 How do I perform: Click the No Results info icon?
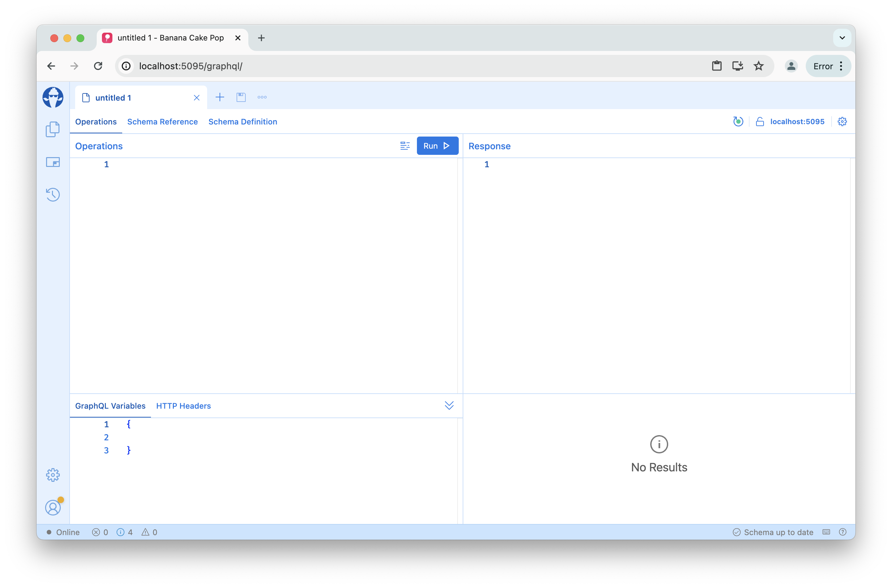click(659, 444)
